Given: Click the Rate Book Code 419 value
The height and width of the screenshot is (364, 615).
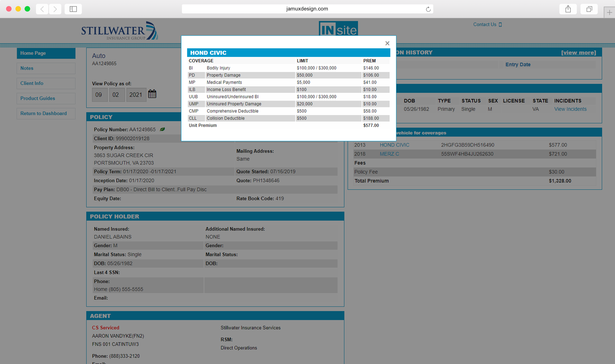Looking at the screenshot, I should 279,198.
